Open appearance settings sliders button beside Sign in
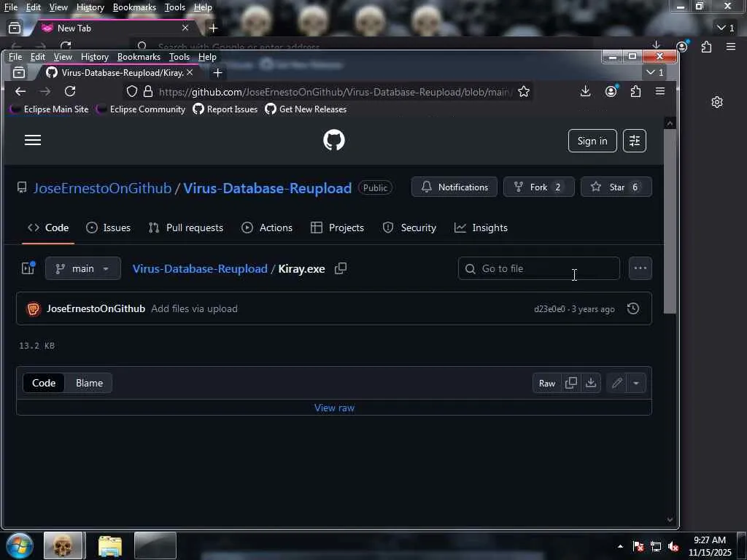Viewport: 747px width, 560px height. 634,141
